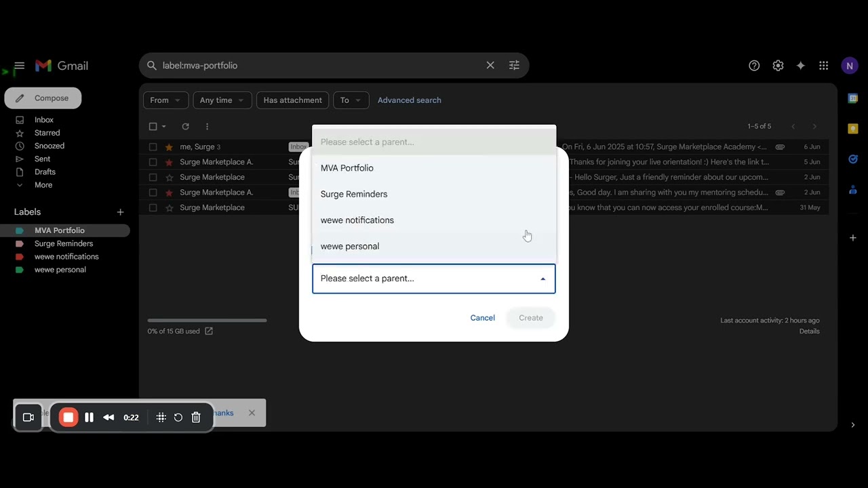Click the dotted grid icon on recorder toolbar
The width and height of the screenshot is (868, 488).
(161, 418)
